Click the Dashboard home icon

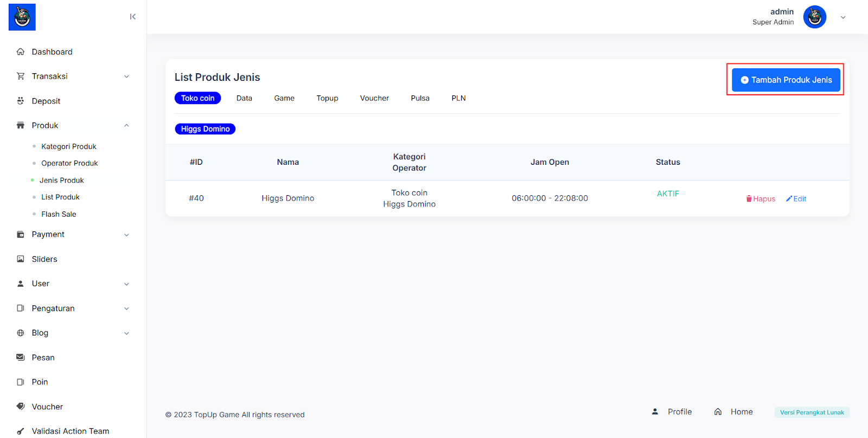(21, 51)
